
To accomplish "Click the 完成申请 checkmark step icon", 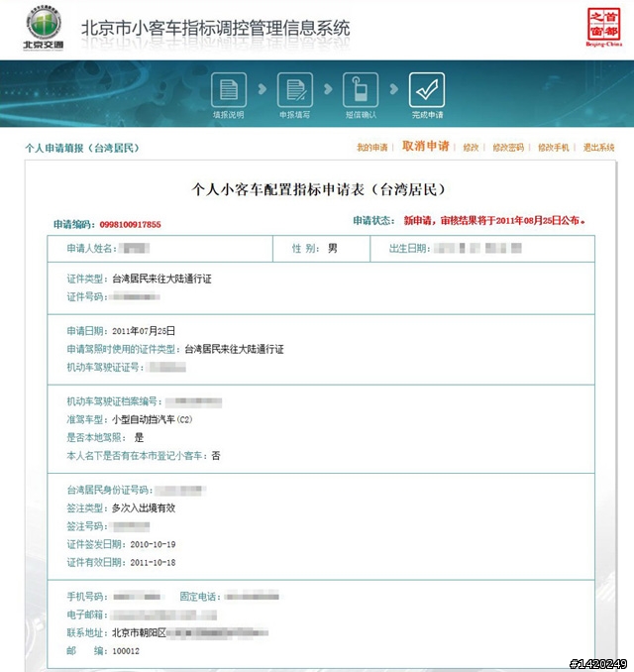I will point(427,89).
